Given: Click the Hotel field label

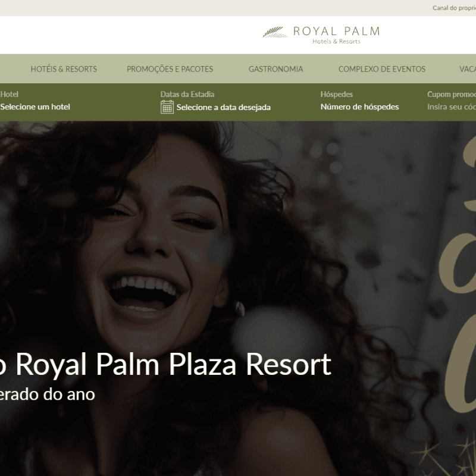Looking at the screenshot, I should [9, 95].
